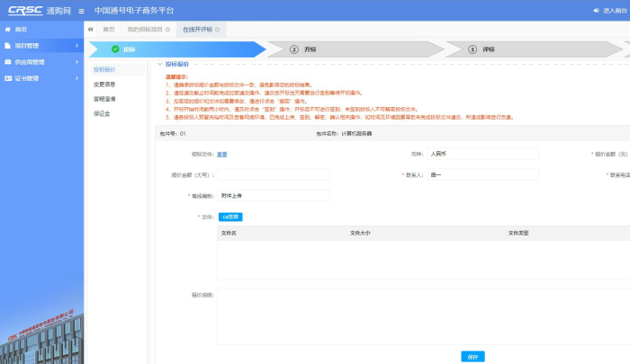Open 答疑澄清 in the left panel
The width and height of the screenshot is (630, 364).
pyautogui.click(x=105, y=99)
